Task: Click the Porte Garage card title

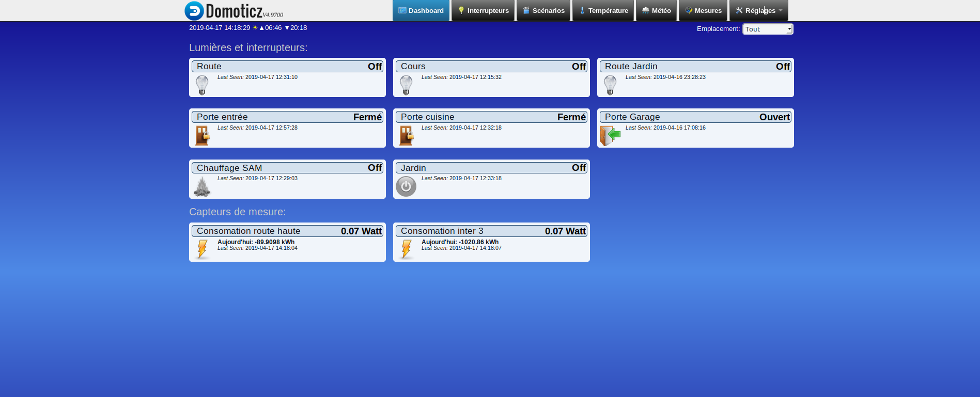Action: (632, 117)
